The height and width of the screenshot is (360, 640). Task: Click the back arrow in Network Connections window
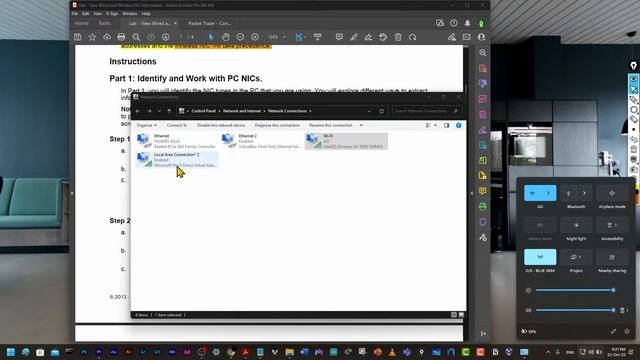(x=138, y=111)
